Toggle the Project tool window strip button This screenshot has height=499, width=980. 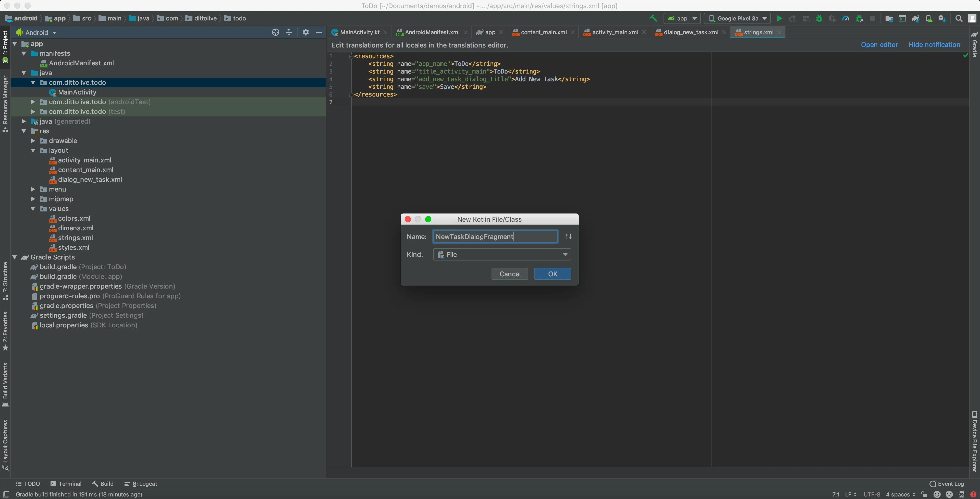(x=5, y=46)
